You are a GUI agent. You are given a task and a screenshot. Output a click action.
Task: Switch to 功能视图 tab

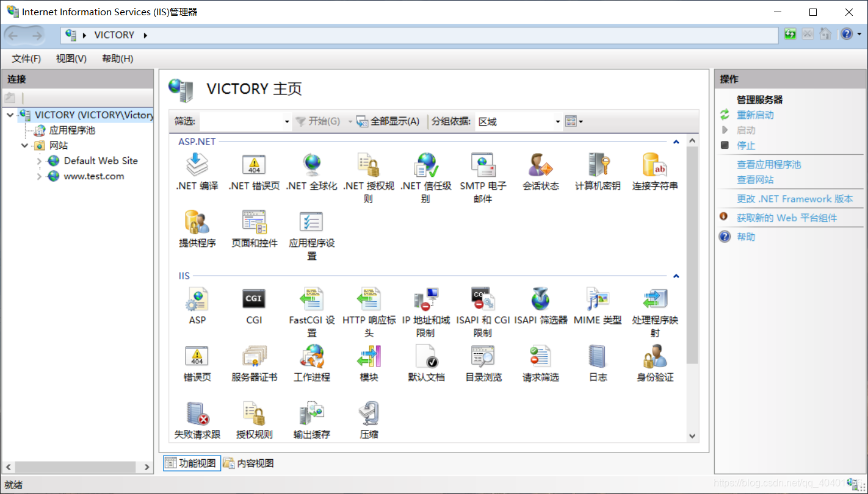(192, 464)
